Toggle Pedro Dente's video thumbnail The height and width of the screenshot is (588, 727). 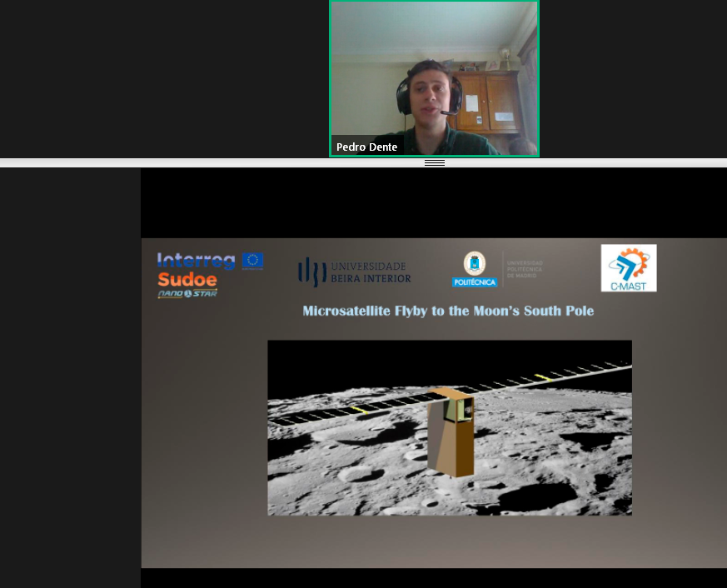(434, 78)
